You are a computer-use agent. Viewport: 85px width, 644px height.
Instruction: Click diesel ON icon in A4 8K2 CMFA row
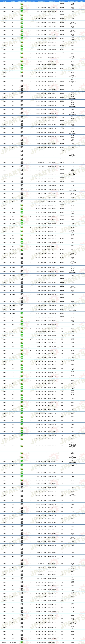click(22, 81)
